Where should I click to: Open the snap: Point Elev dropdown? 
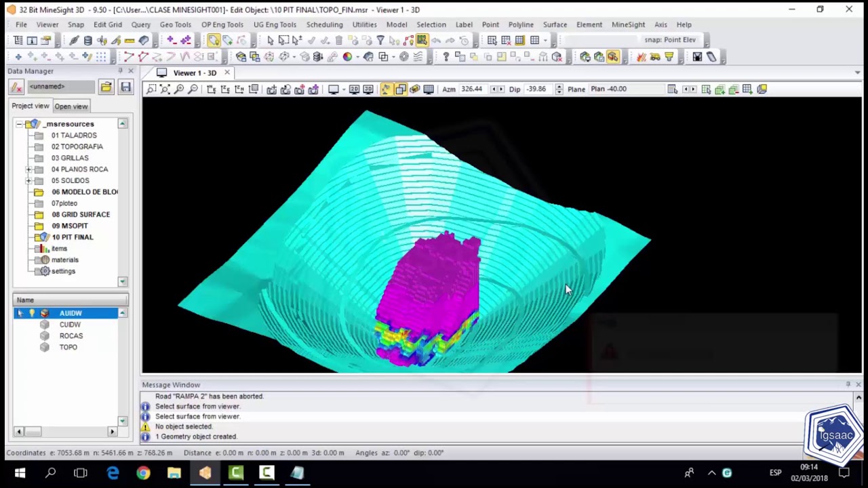[670, 40]
